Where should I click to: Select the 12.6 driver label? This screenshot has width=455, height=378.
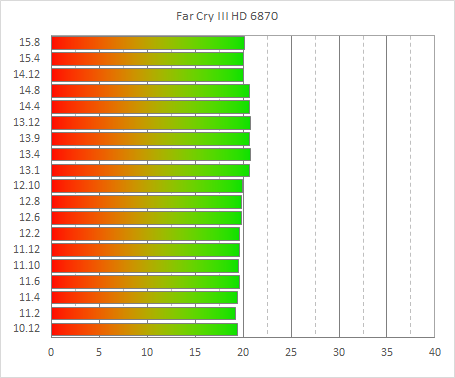click(29, 217)
